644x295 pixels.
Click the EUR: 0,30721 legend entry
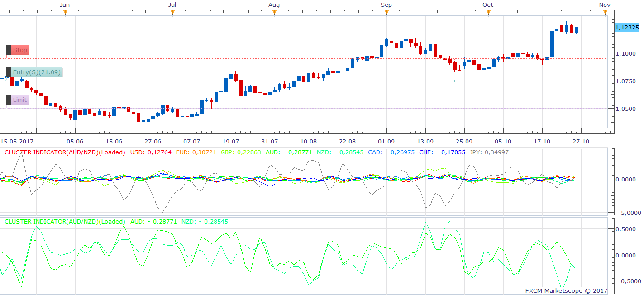click(196, 152)
